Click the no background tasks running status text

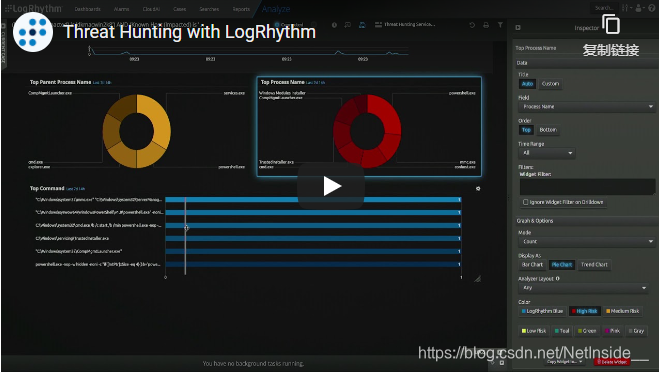click(253, 364)
